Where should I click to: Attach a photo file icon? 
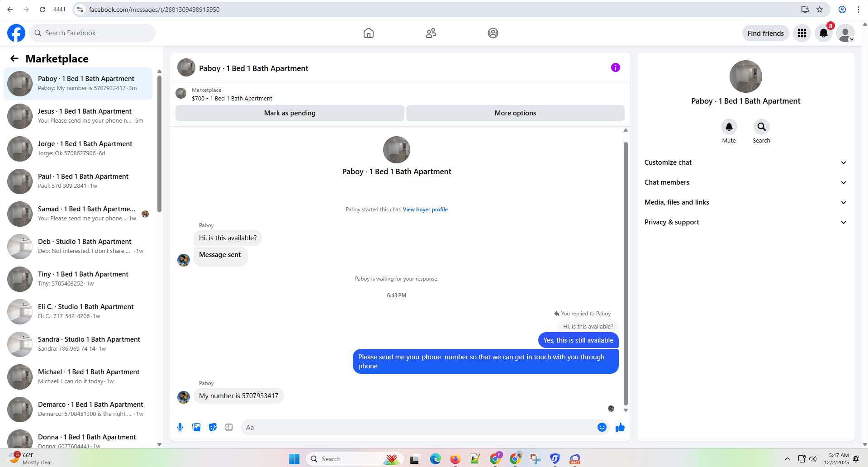tap(196, 427)
